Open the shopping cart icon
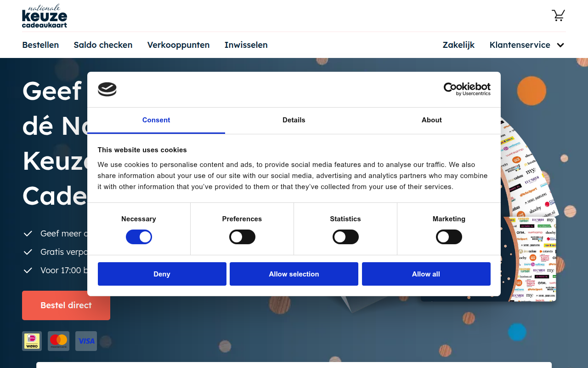This screenshot has height=368, width=588. point(558,16)
